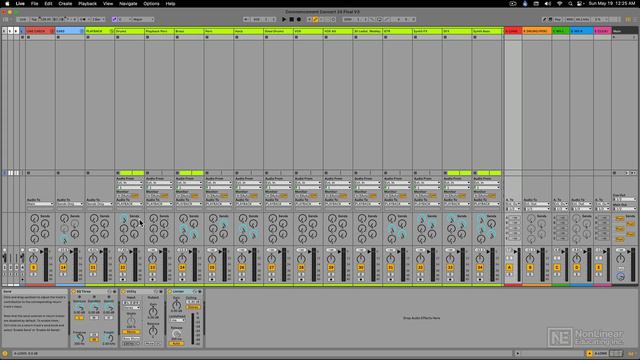This screenshot has width=640, height=360.
Task: Toggle the Info View at bottom left
Action: click(x=5, y=353)
